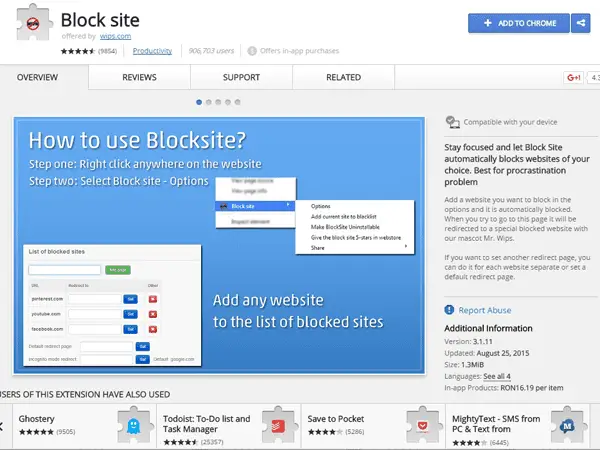This screenshot has height=450, width=600.
Task: Click the Default redirect page input field
Action: tap(107, 347)
